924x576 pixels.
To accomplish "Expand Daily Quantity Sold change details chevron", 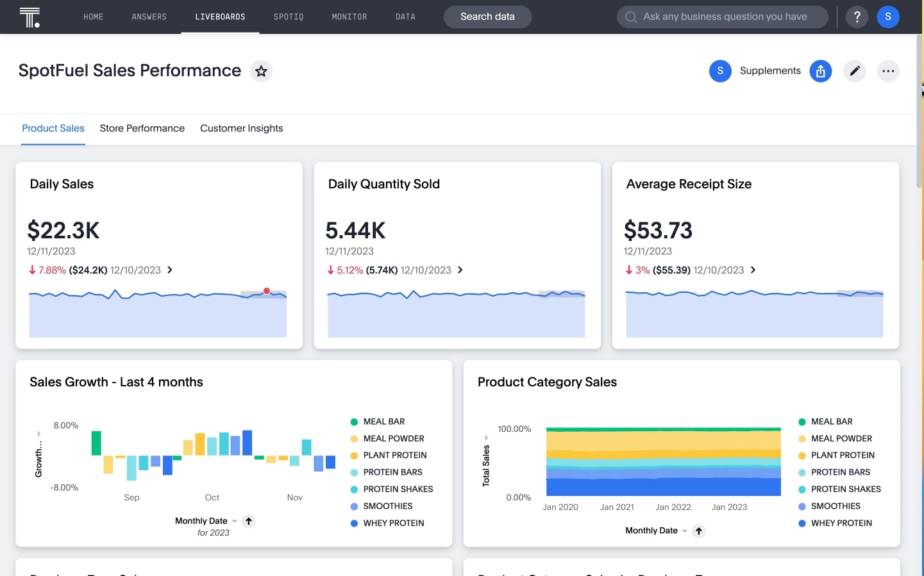I will pos(460,270).
